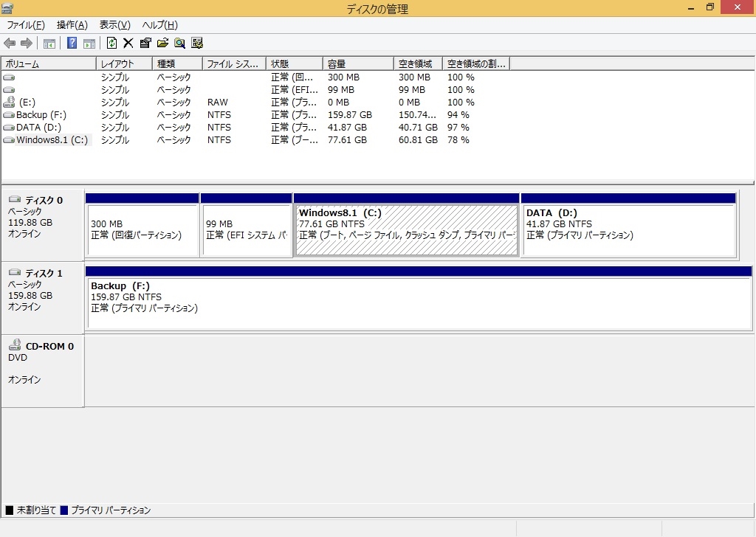Click drive icon next to Windows8.1 (C:)
This screenshot has height=537, width=756.
(x=9, y=139)
